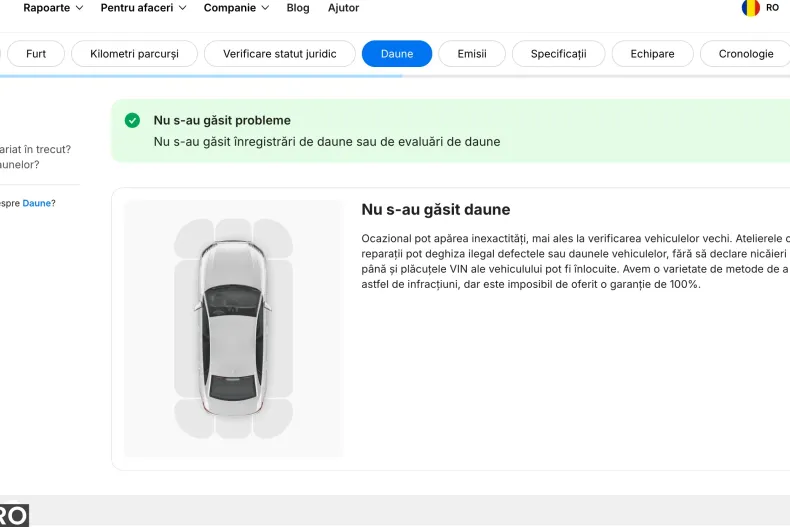This screenshot has width=790, height=527.
Task: Open the Specificații tab
Action: tap(558, 54)
